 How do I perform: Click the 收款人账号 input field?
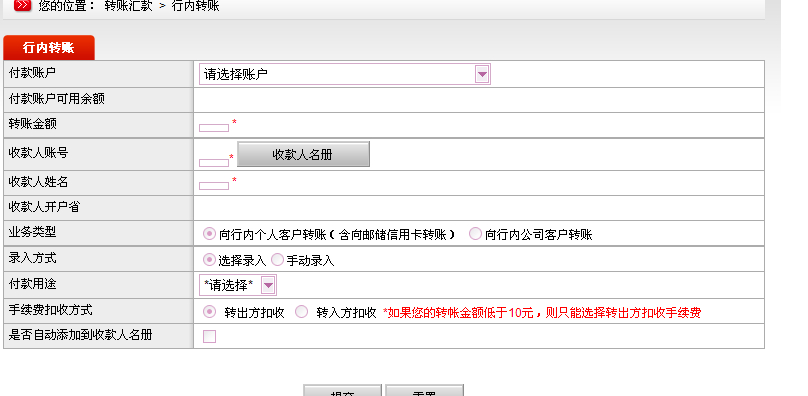click(x=214, y=163)
